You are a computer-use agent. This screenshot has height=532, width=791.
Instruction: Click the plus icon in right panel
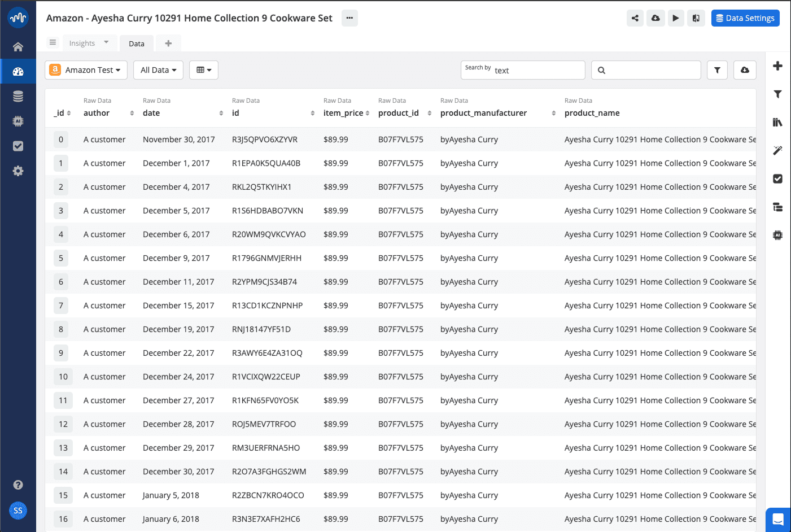[777, 66]
